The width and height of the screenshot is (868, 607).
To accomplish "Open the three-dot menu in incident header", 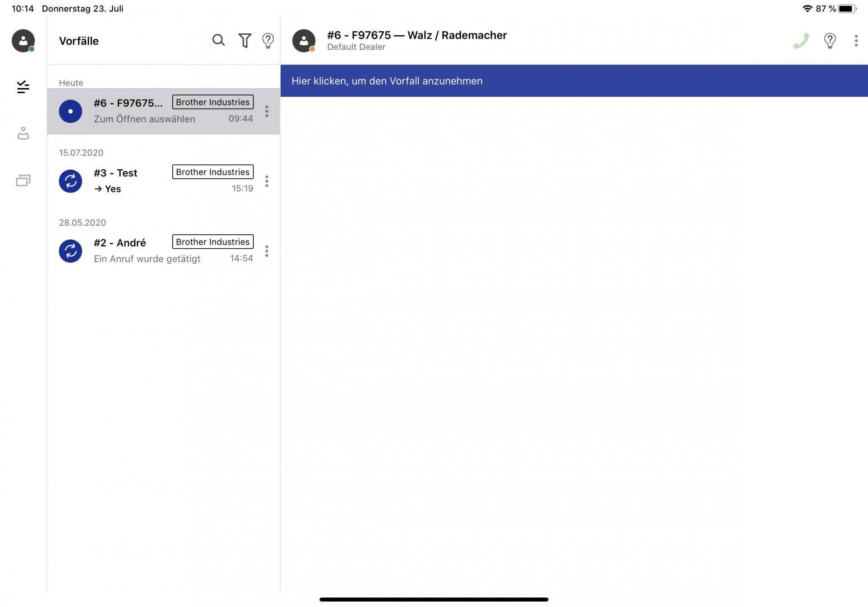I will coord(856,41).
